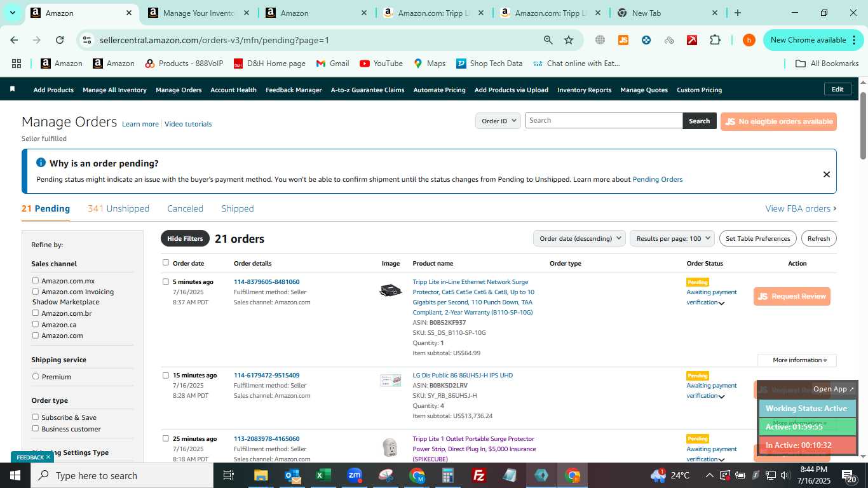Open the D&H Home page bookmark

pos(269,64)
